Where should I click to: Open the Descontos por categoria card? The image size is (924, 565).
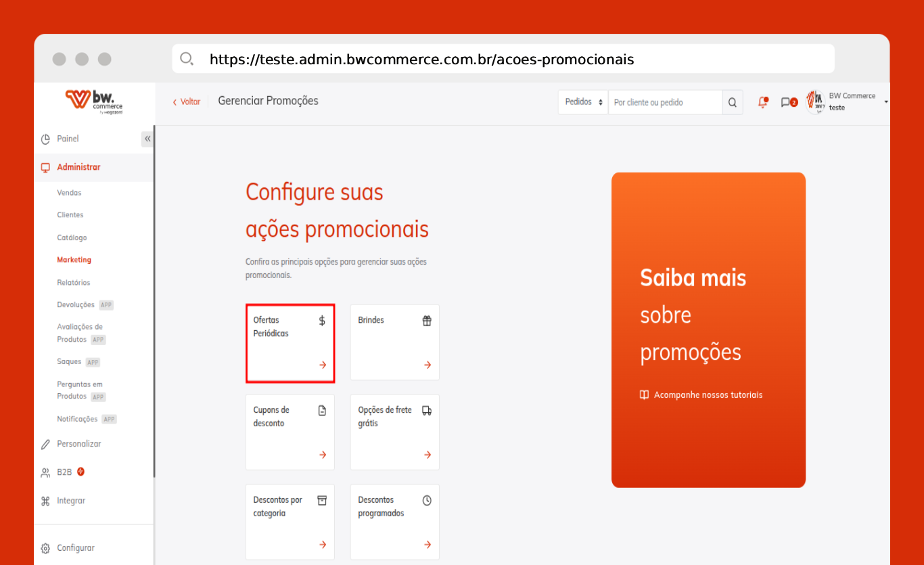(290, 522)
